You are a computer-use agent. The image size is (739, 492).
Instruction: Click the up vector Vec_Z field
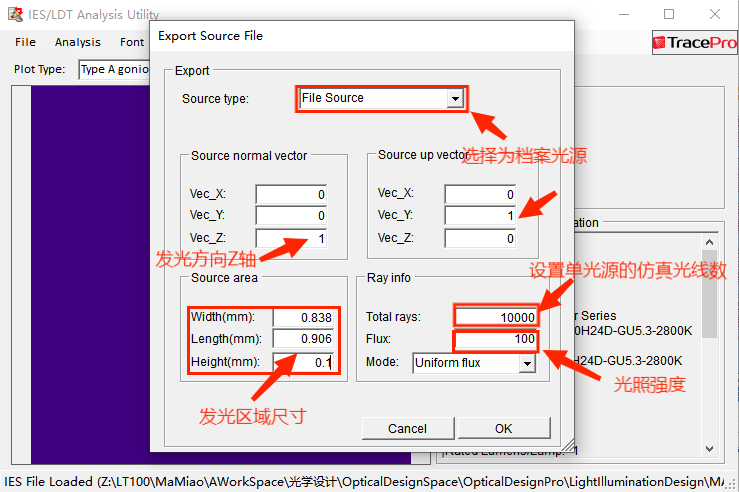[x=480, y=238]
